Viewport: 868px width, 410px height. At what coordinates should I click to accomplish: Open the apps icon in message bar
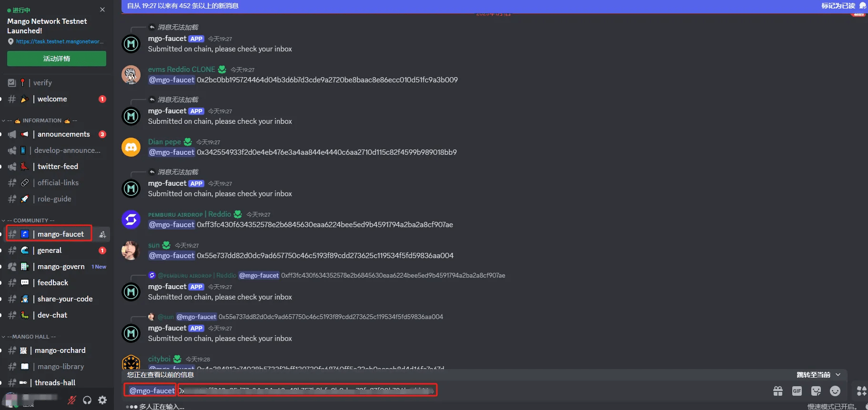click(862, 391)
